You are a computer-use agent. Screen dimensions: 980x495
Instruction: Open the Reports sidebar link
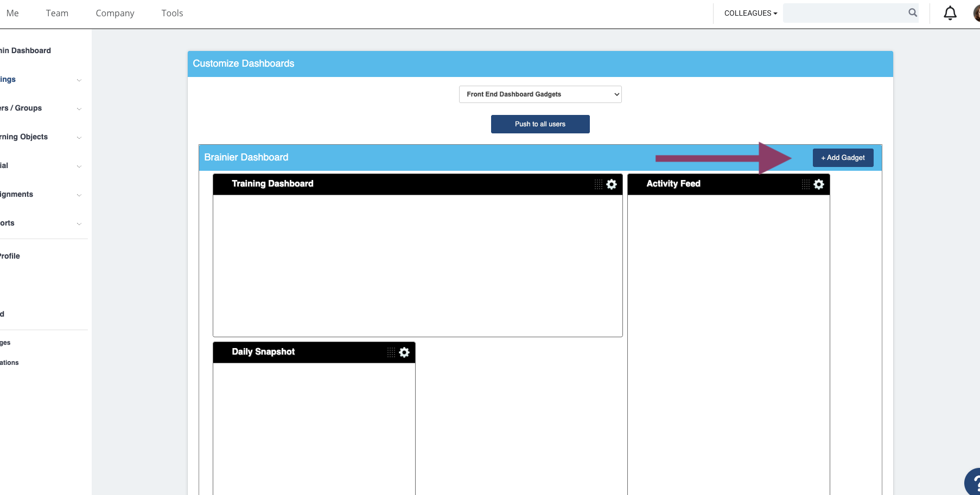pyautogui.click(x=7, y=223)
